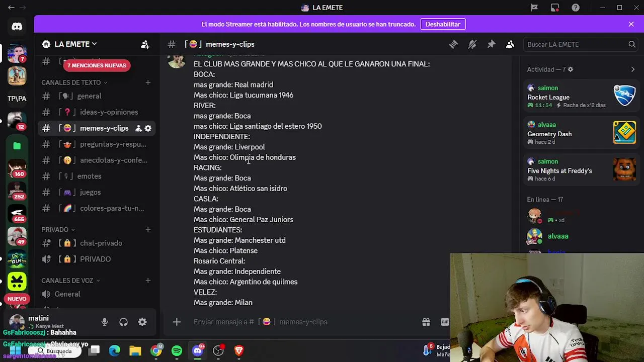Click create invite icon on memes-y-clips channel
Viewport: 644px width, 362px height.
click(x=138, y=128)
